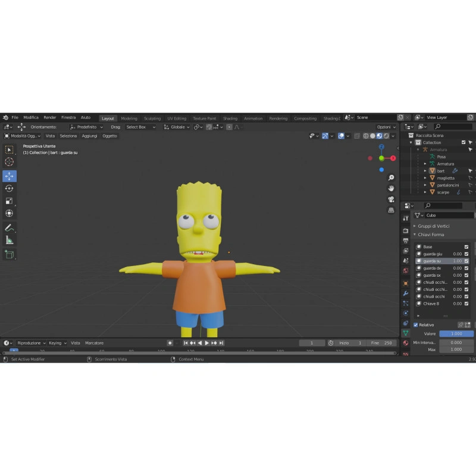Click the pan view hand icon
The width and height of the screenshot is (476, 476).
coord(391,189)
